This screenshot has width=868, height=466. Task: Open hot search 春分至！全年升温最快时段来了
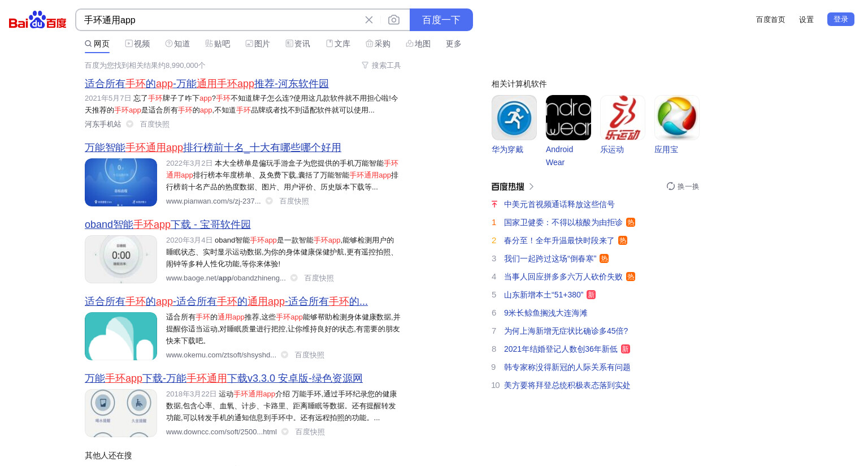[x=559, y=241]
